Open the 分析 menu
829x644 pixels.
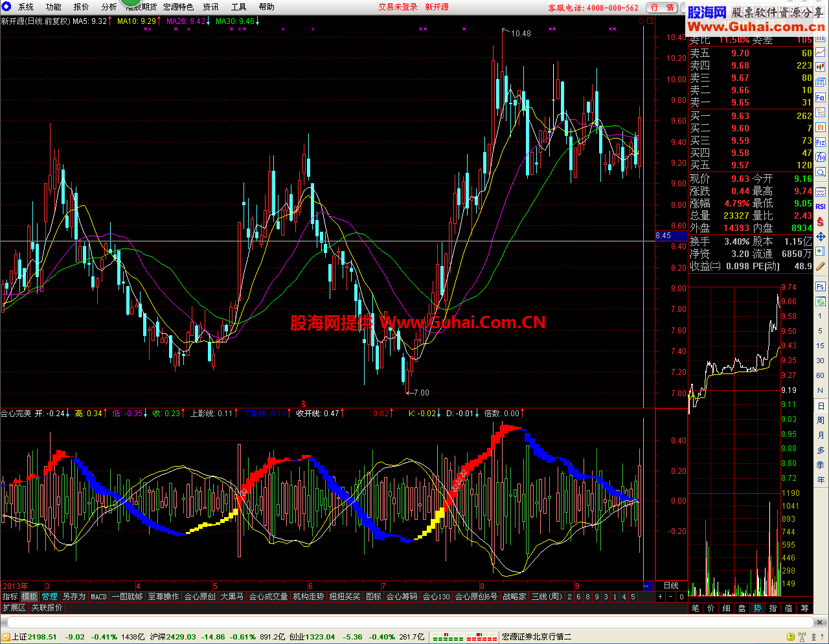click(109, 7)
